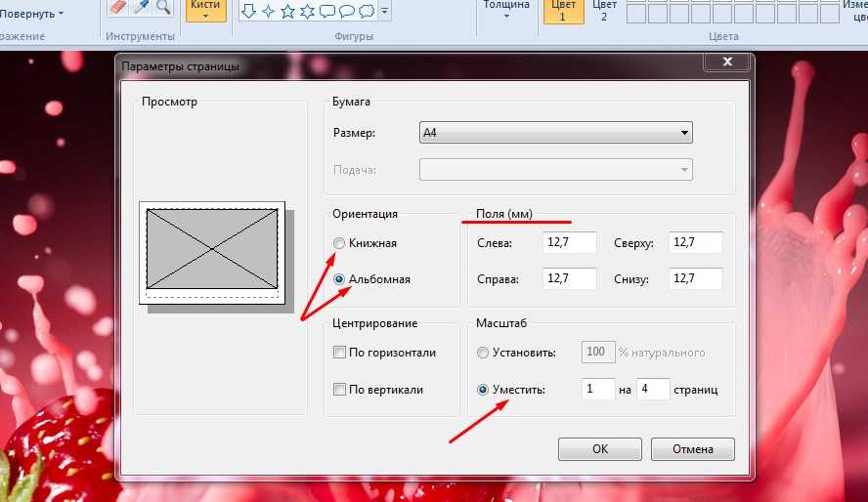Select the Magnifier tool
Image resolution: width=868 pixels, height=502 pixels.
pyautogui.click(x=162, y=7)
